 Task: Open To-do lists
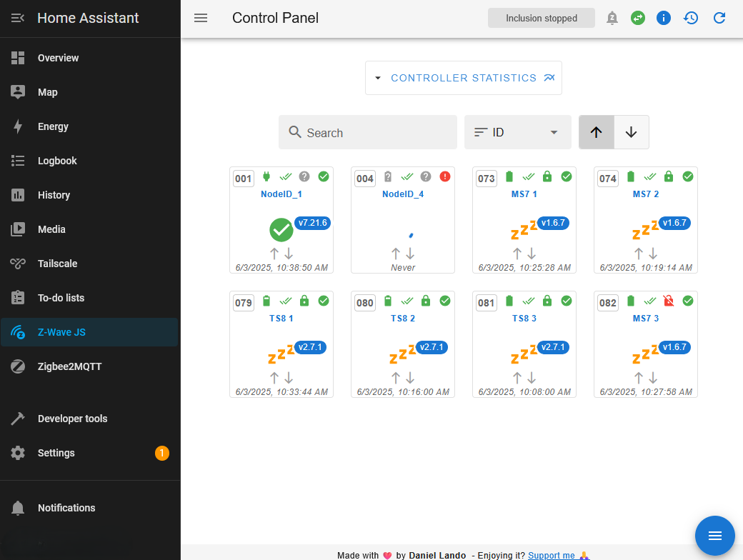(89, 298)
